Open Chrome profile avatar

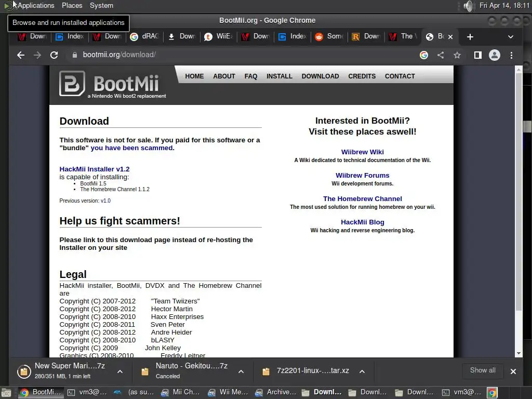[x=495, y=55]
